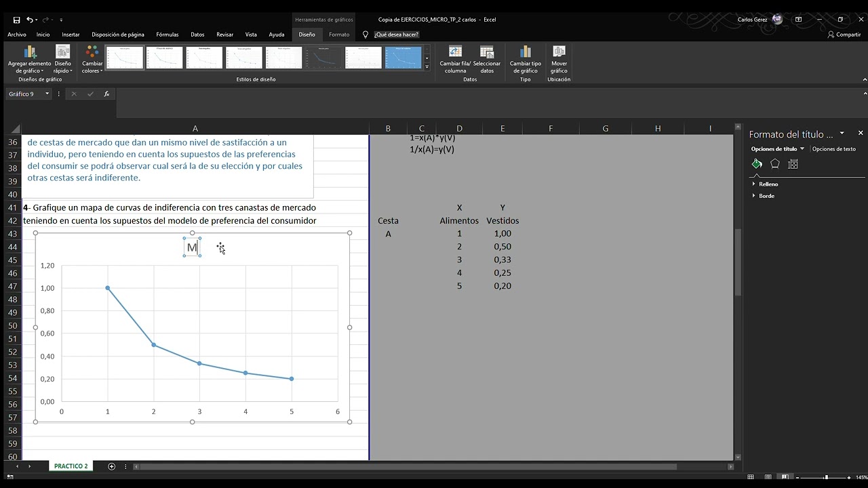Viewport: 868px width, 488px height.
Task: Switch to Revisar tab
Action: (x=224, y=35)
